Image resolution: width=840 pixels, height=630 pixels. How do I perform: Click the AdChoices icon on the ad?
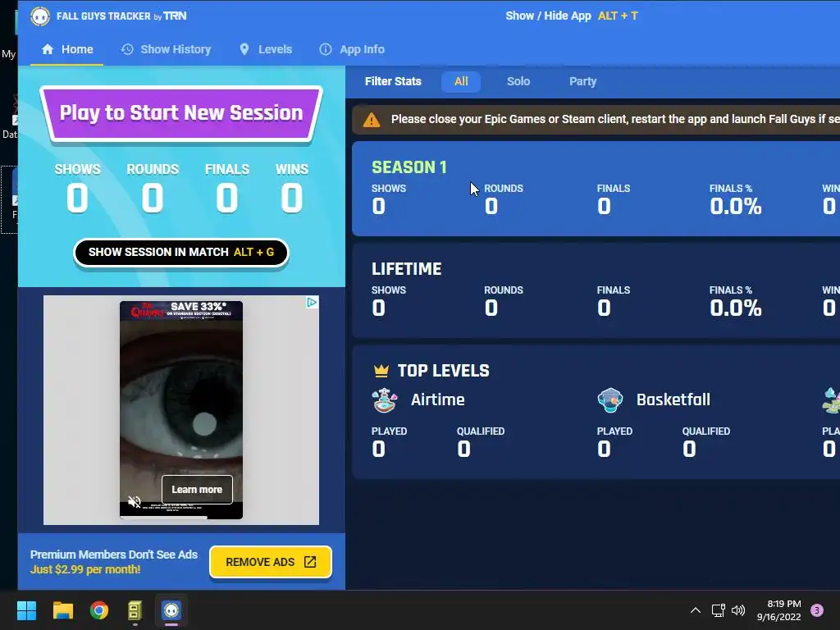[312, 303]
